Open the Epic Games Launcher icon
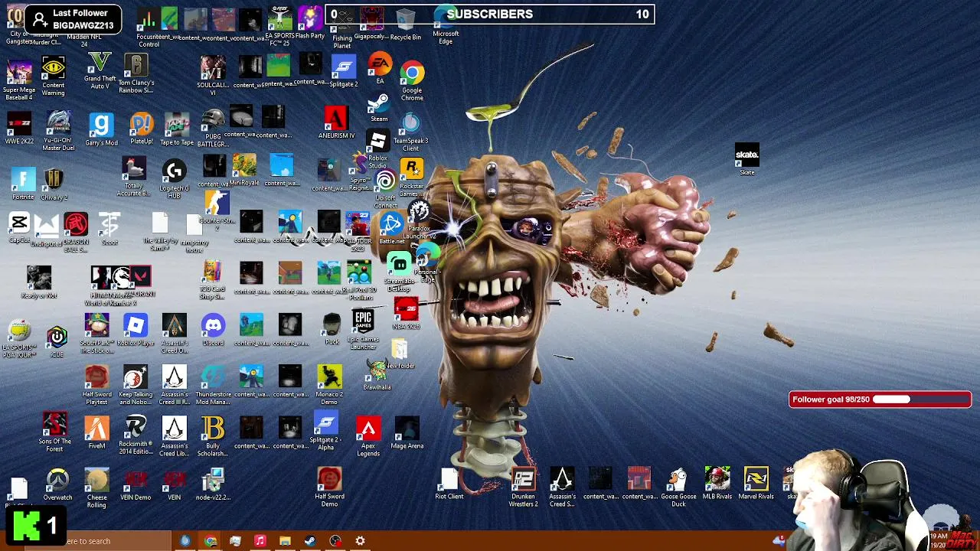The image size is (980, 551). (x=363, y=329)
